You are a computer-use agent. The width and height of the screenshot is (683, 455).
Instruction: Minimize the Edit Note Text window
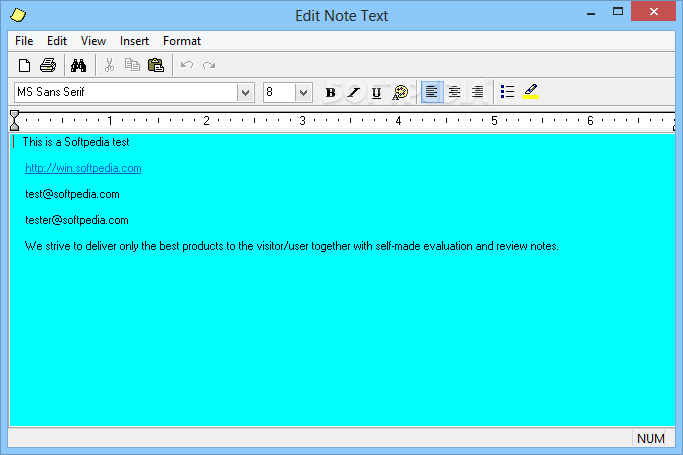click(x=591, y=13)
